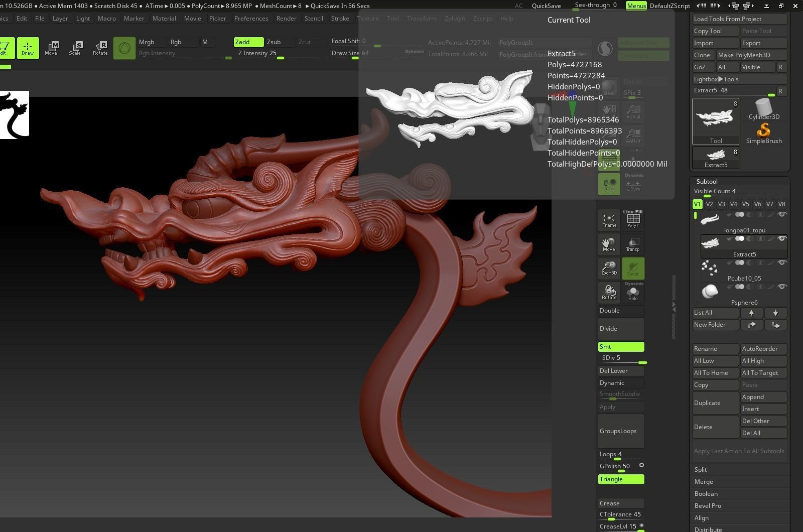Screen dimensions: 803x532
Task: Move subtool up with up arrow
Action: [751, 313]
